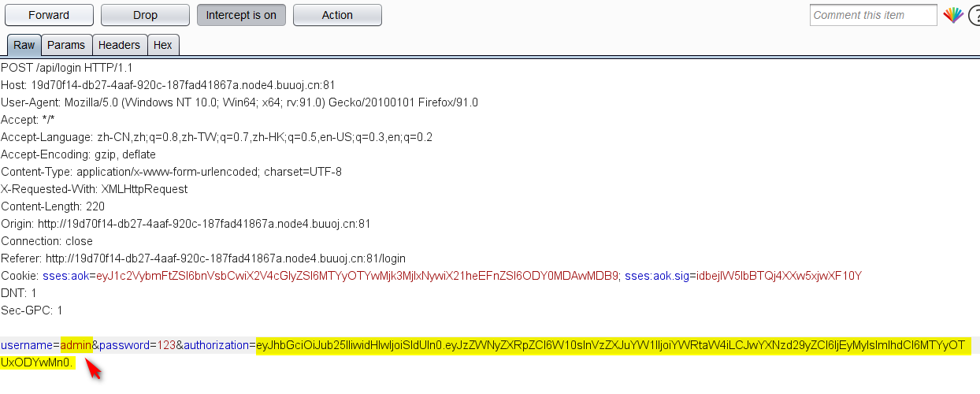This screenshot has width=980, height=394.
Task: Open the Headers tab
Action: point(119,45)
